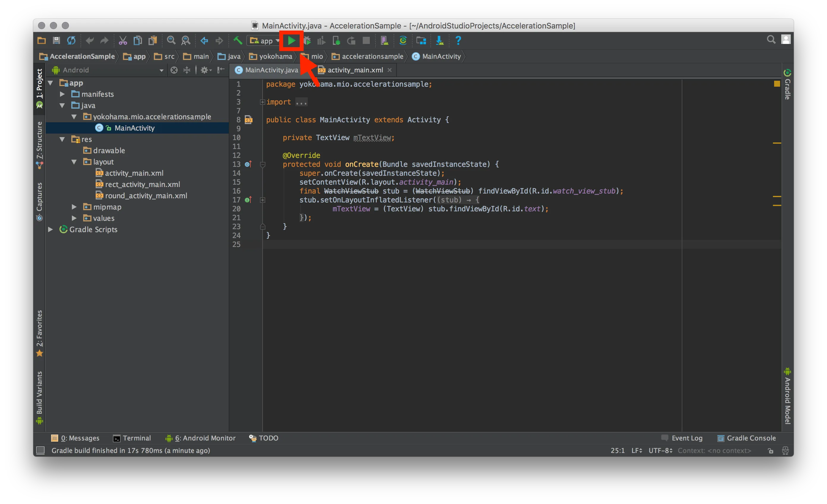
Task: Click the green Run app button
Action: pyautogui.click(x=291, y=41)
